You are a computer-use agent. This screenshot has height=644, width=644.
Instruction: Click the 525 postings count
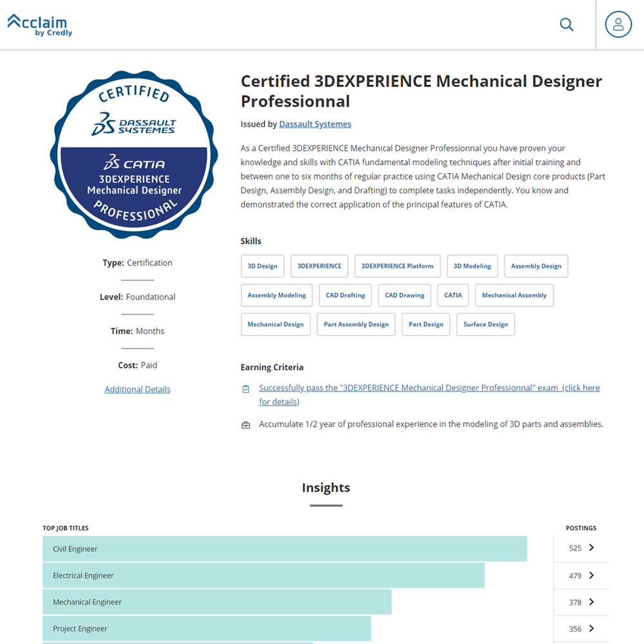click(x=575, y=548)
